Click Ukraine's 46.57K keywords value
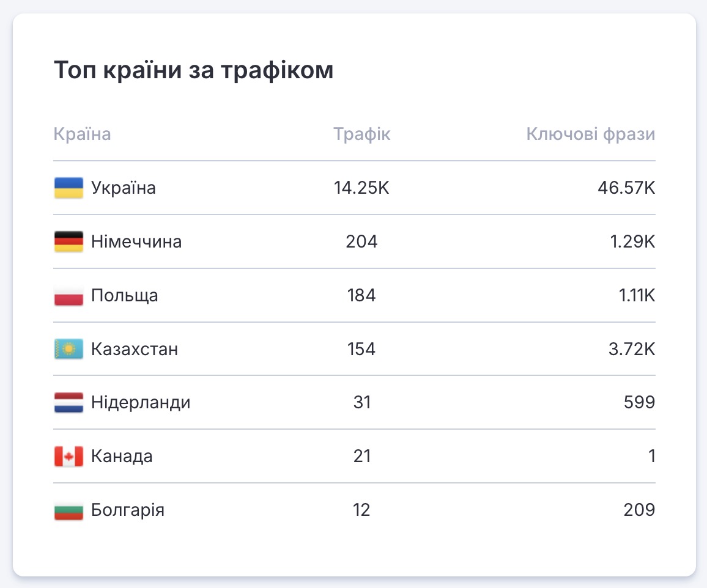 626,188
